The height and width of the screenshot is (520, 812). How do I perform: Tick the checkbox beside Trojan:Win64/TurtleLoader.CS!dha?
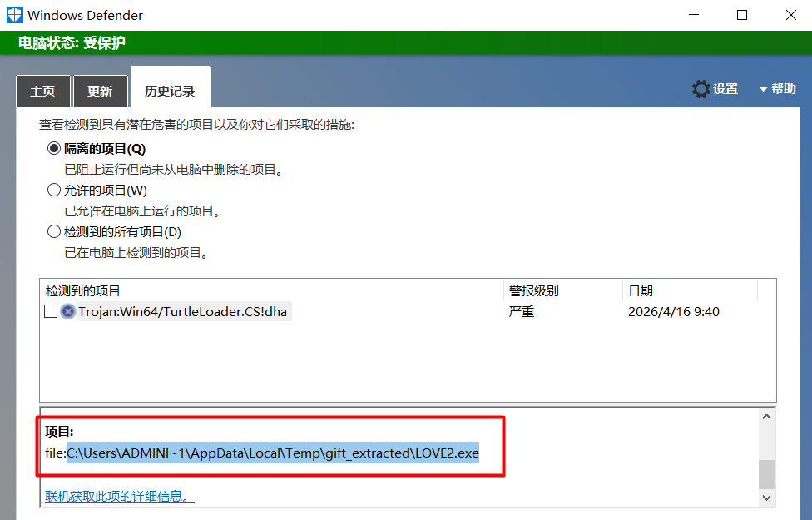tap(51, 312)
